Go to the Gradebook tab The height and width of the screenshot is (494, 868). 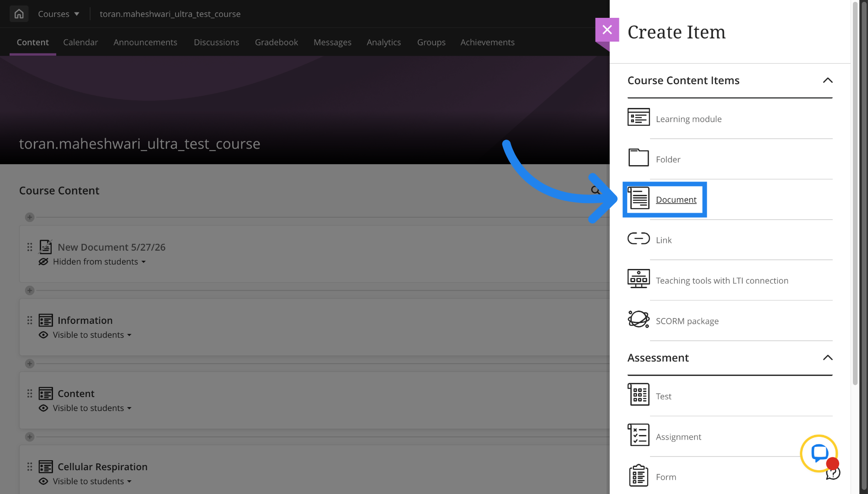tap(277, 42)
